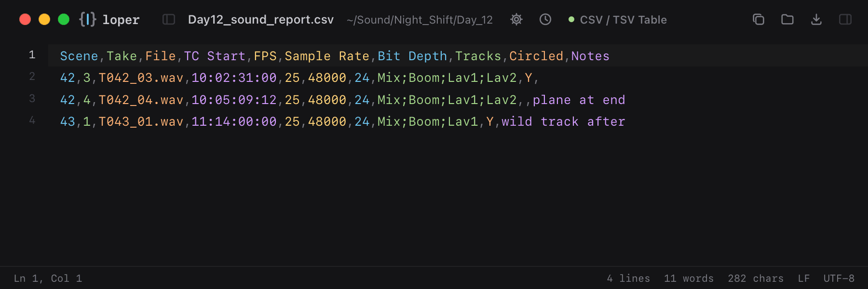Image resolution: width=868 pixels, height=289 pixels.
Task: Click the download icon
Action: [816, 19]
